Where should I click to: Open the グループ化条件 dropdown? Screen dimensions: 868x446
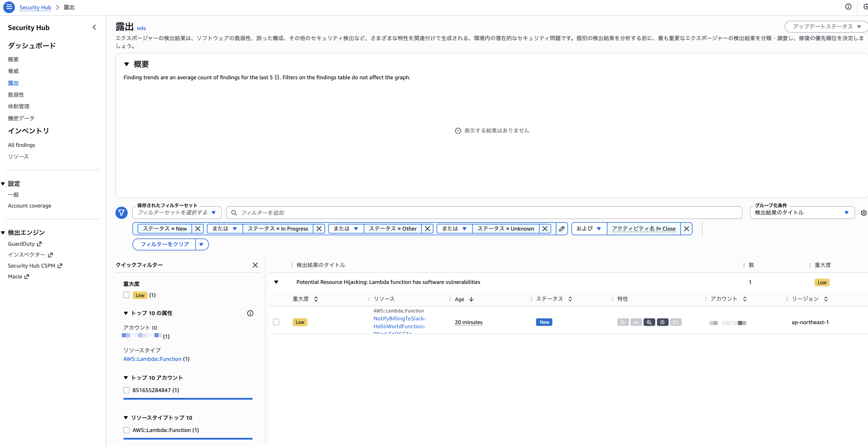[802, 213]
